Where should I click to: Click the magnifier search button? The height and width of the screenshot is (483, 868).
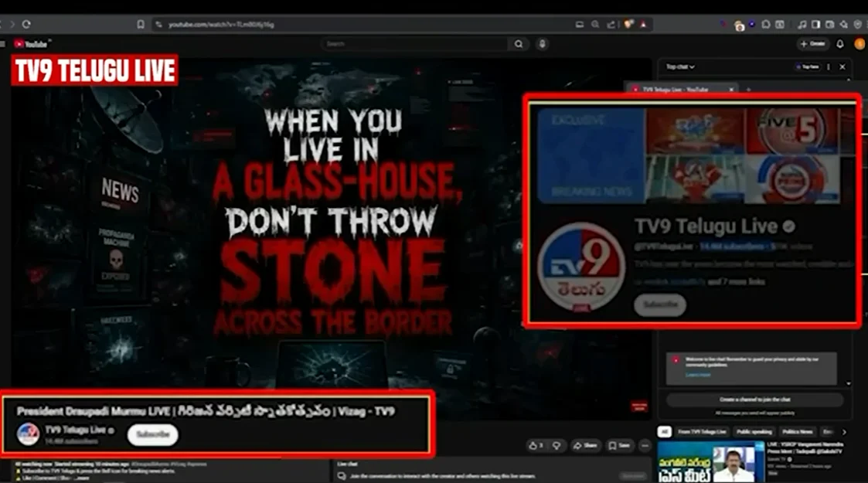pyautogui.click(x=519, y=44)
